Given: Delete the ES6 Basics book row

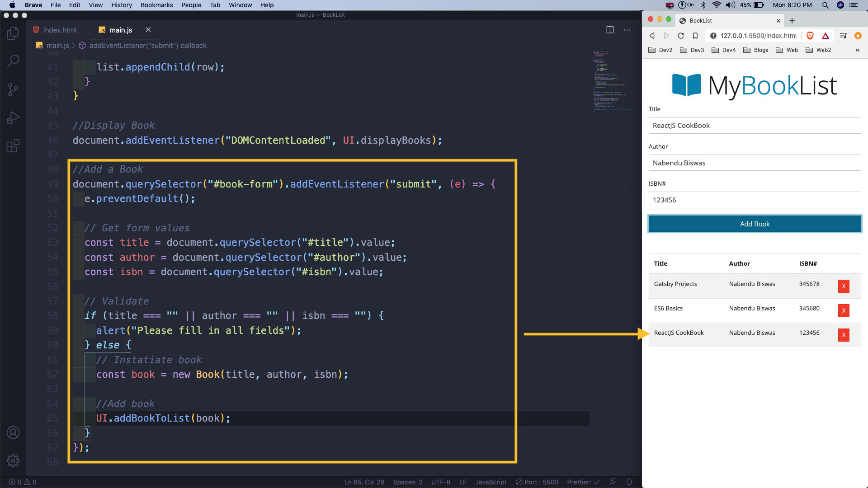Looking at the screenshot, I should point(844,310).
